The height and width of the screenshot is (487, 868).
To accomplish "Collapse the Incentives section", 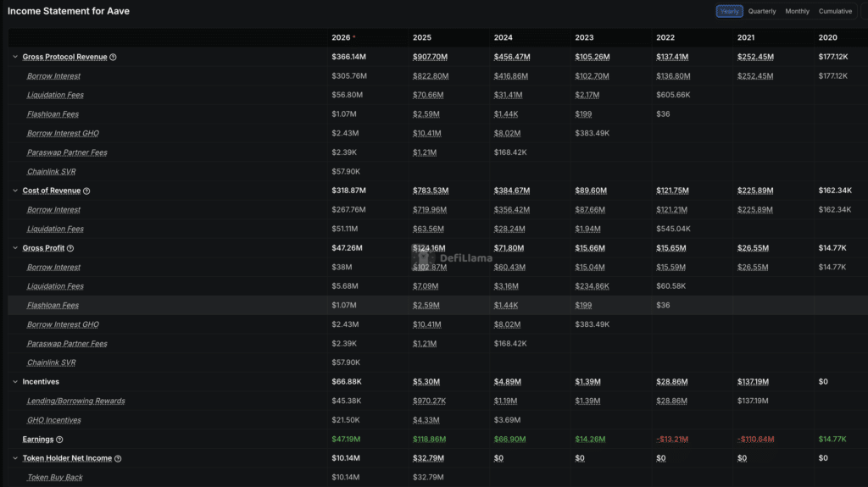I will pyautogui.click(x=15, y=382).
